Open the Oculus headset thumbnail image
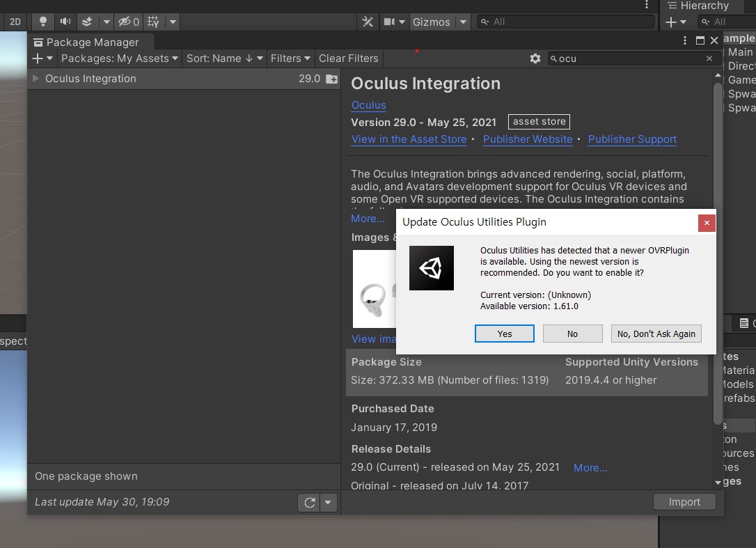 click(x=374, y=289)
